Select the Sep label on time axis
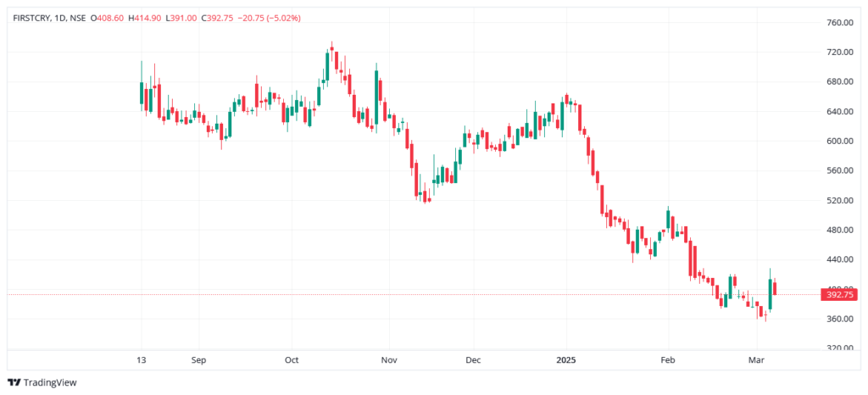Image resolution: width=868 pixels, height=395 pixels. click(x=198, y=359)
